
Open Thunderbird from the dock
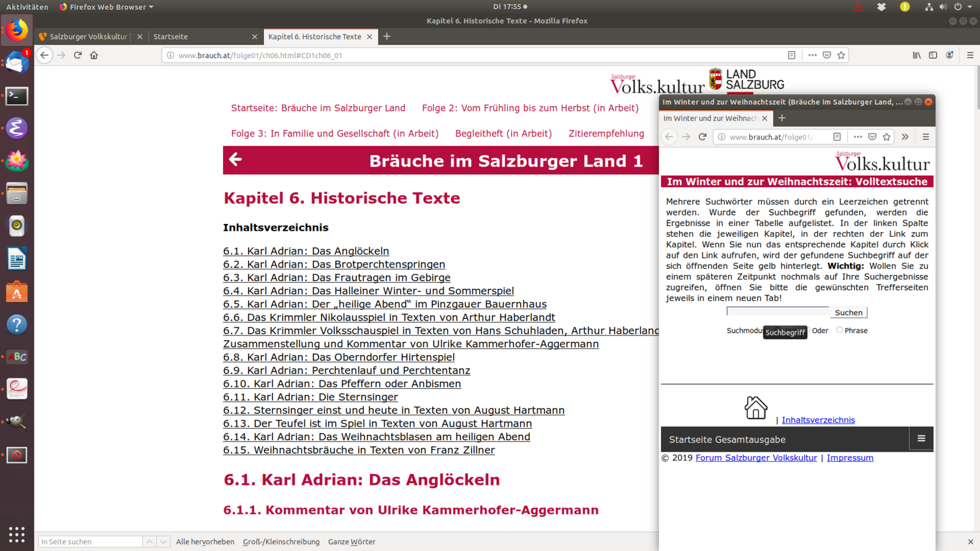click(17, 63)
